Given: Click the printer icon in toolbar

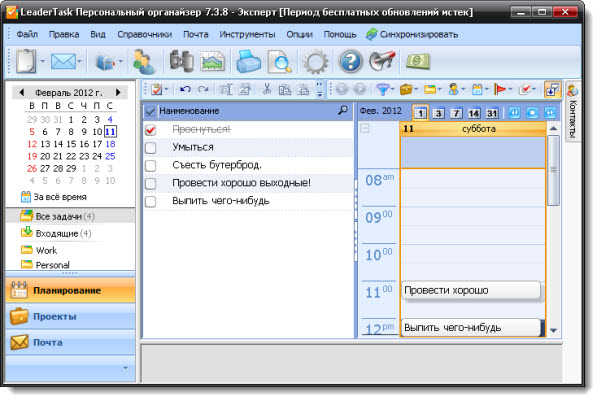Looking at the screenshot, I should click(248, 62).
